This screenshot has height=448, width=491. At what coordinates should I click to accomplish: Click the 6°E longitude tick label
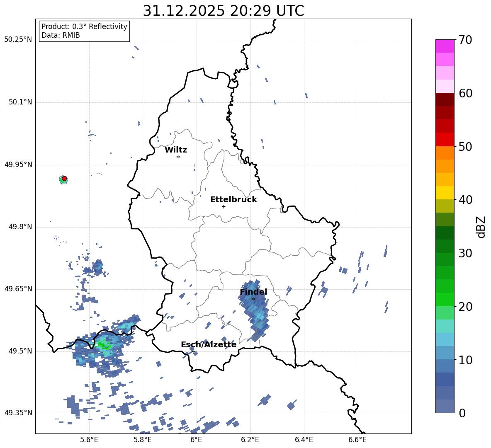pos(196,440)
